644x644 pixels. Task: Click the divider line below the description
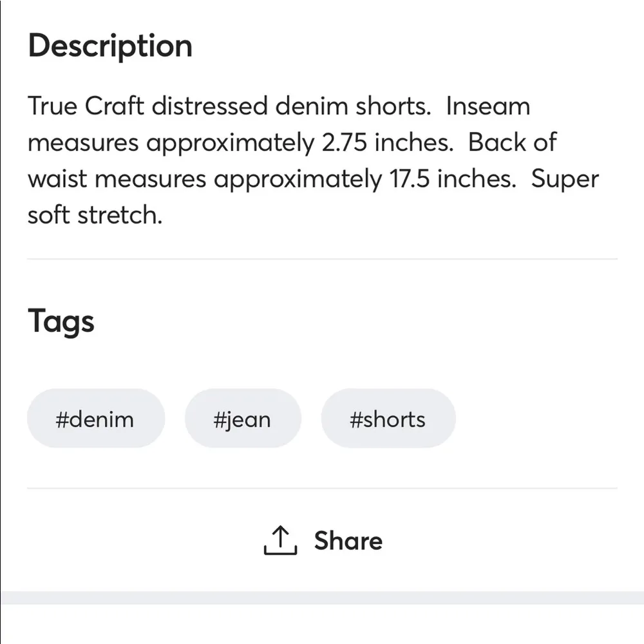point(322,259)
